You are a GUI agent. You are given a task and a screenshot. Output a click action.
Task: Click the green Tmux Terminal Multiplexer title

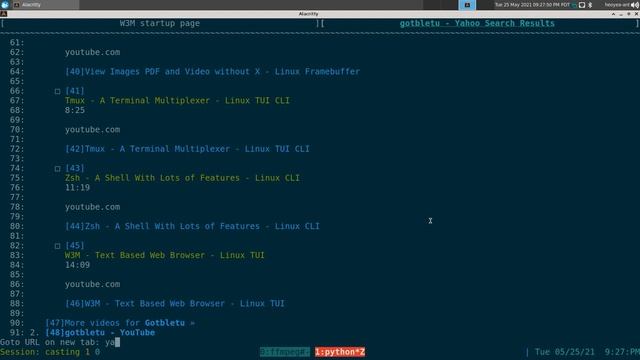(177, 100)
